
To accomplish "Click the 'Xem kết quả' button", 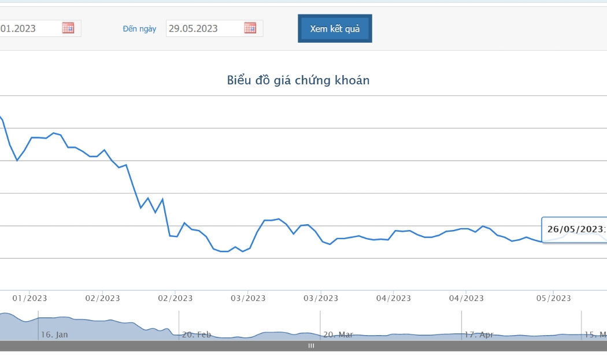I will pyautogui.click(x=335, y=29).
